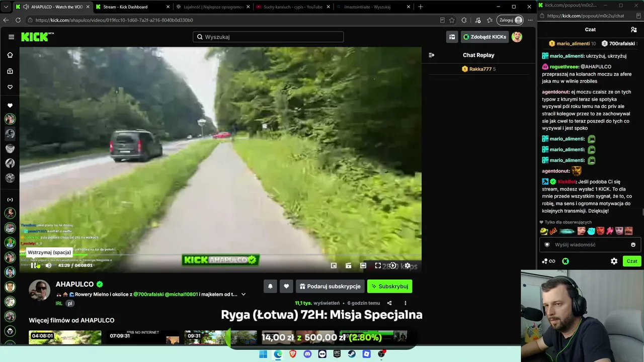Pause the video playback
The height and width of the screenshot is (362, 644).
pos(34,265)
